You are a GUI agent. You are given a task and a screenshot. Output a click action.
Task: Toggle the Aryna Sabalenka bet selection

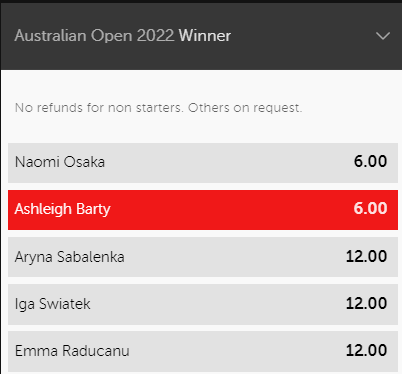click(x=203, y=257)
